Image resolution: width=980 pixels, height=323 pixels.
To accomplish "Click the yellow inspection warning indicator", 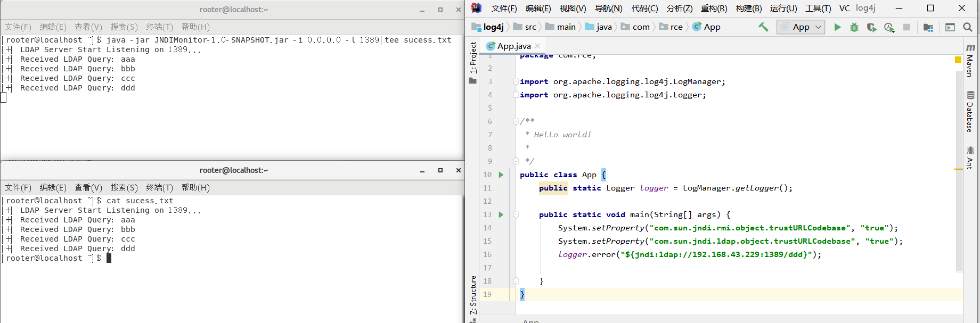I will pyautogui.click(x=958, y=60).
